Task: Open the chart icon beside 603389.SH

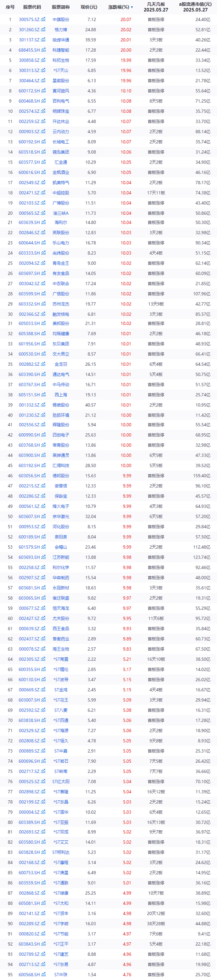Action: (x=43, y=823)
